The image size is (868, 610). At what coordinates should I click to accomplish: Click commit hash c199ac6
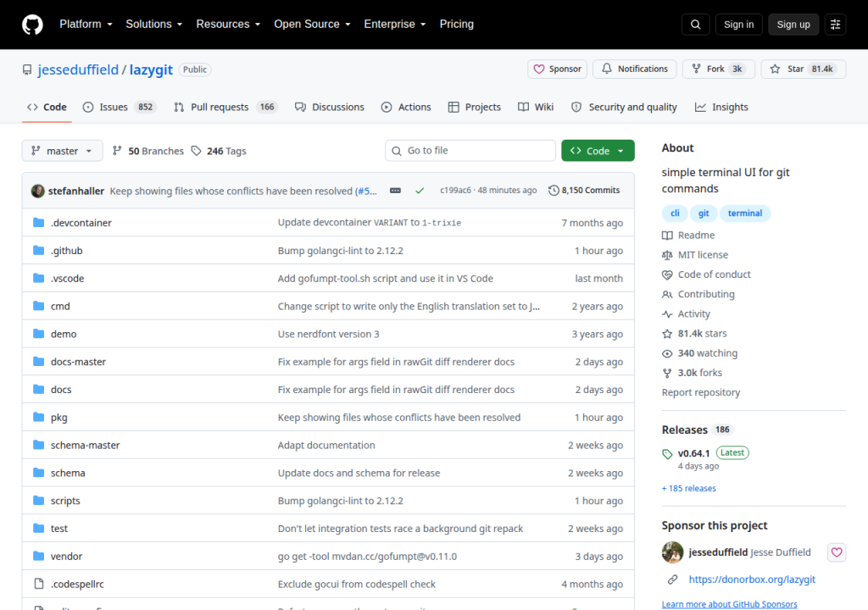[x=455, y=191]
